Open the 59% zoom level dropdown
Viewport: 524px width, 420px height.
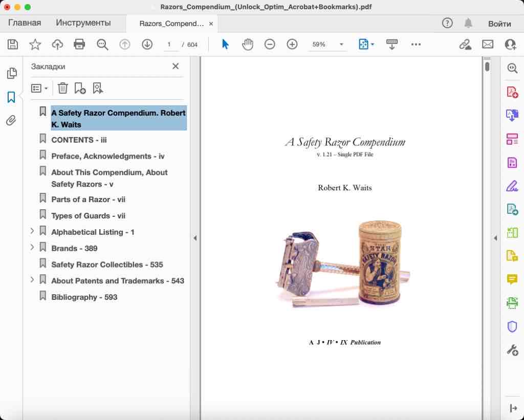341,45
